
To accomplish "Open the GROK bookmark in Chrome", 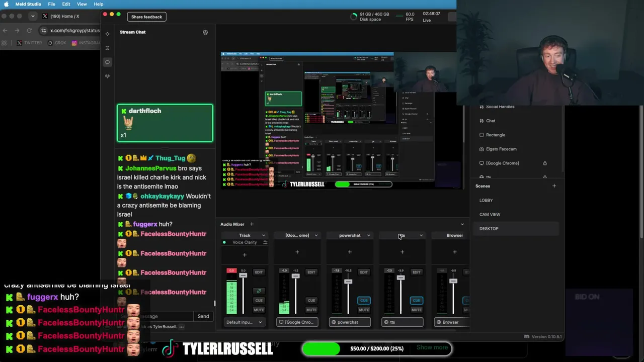I will [57, 43].
